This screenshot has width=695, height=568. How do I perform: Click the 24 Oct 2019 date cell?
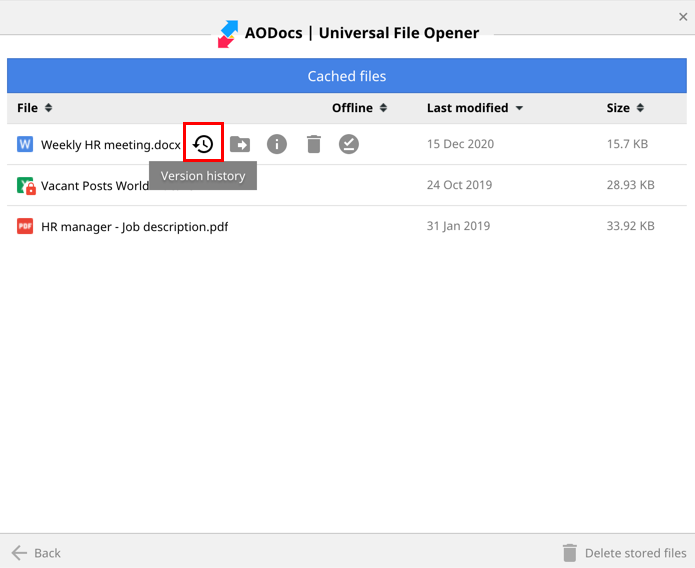(459, 185)
